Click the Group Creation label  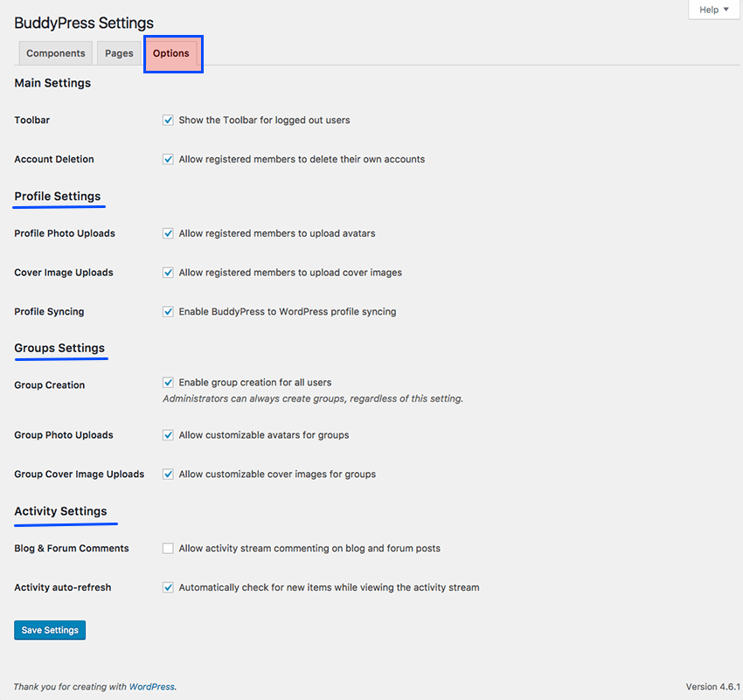[x=49, y=385]
